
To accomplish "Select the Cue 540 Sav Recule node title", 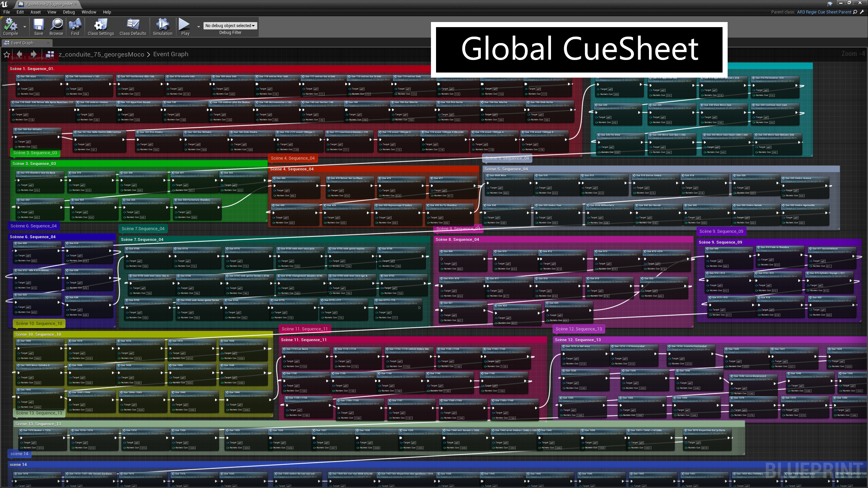I will 649,205.
